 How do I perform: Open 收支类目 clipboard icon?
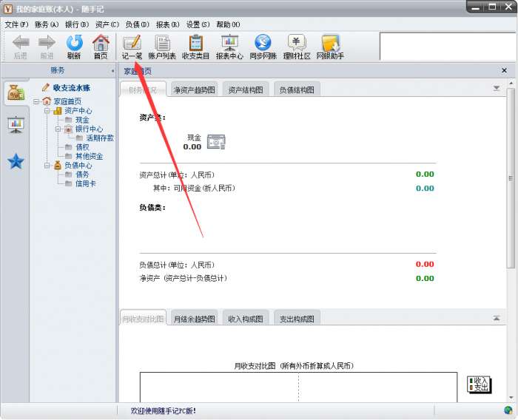[x=195, y=44]
